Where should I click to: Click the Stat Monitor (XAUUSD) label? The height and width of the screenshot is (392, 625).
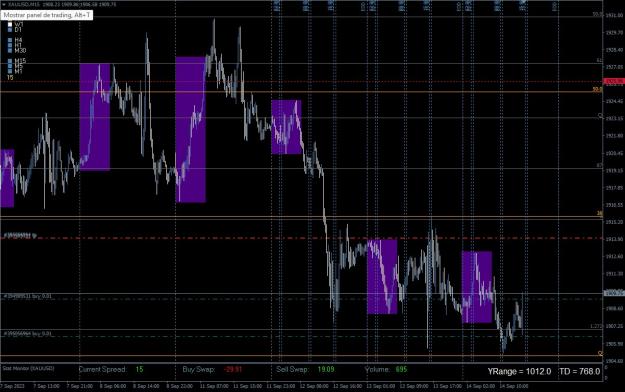[28, 368]
